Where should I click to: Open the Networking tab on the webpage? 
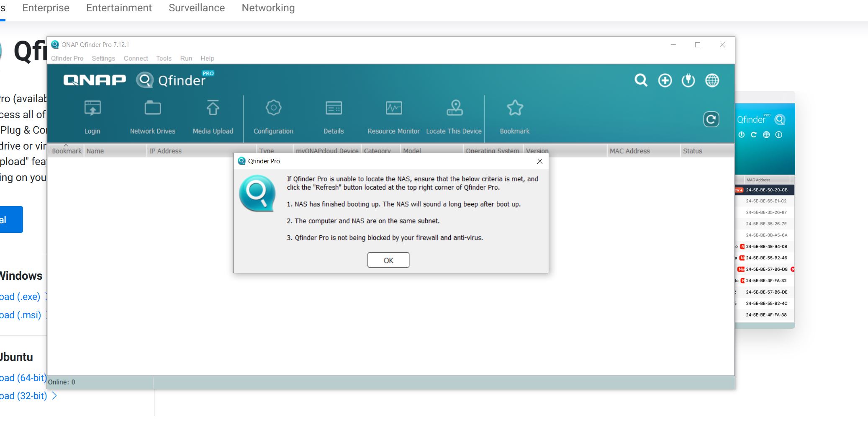pos(268,8)
